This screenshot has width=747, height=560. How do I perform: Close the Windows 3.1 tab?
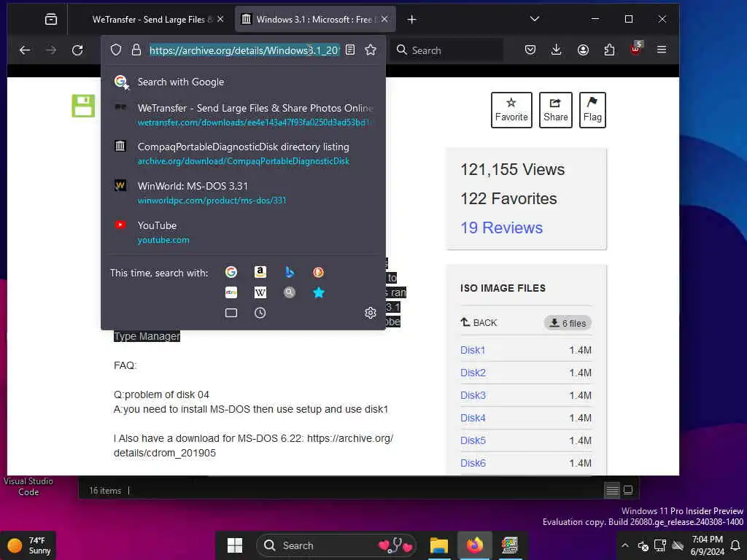[384, 19]
